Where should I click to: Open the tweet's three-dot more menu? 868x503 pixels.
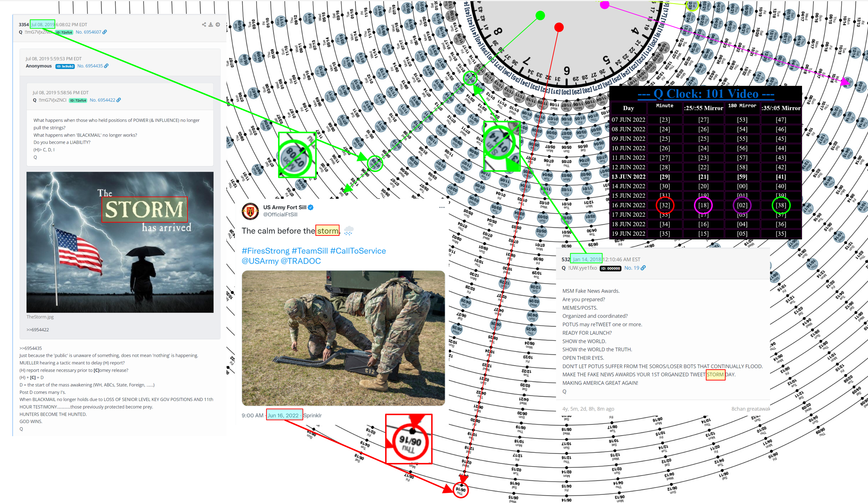click(442, 207)
